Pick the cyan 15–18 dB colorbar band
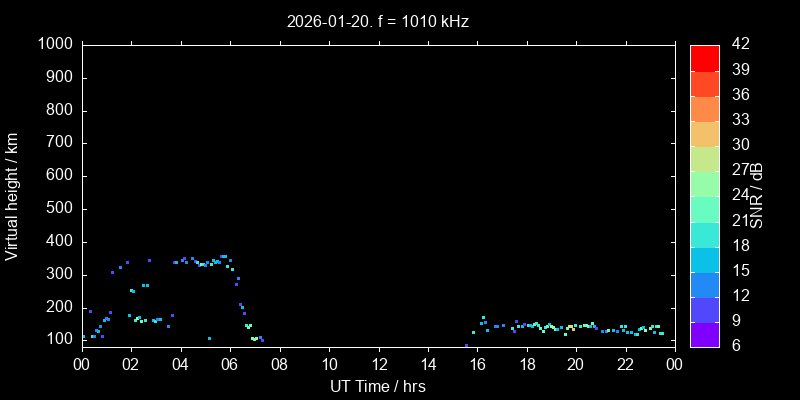Viewport: 800px width, 400px height. click(704, 259)
